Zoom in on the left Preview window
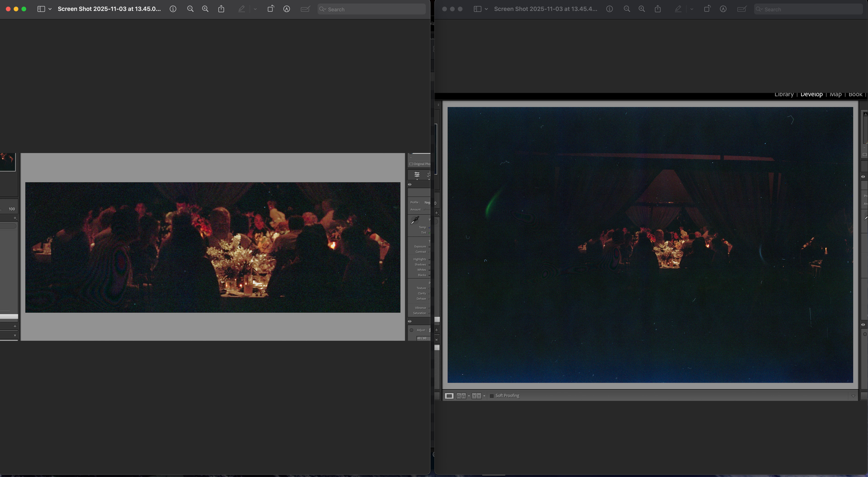Image resolution: width=868 pixels, height=477 pixels. click(205, 9)
